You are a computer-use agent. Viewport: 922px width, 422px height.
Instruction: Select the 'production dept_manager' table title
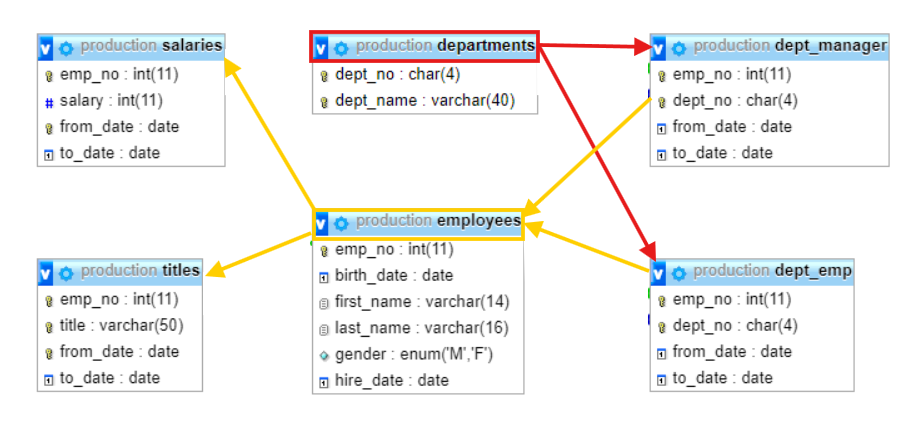[x=790, y=46]
